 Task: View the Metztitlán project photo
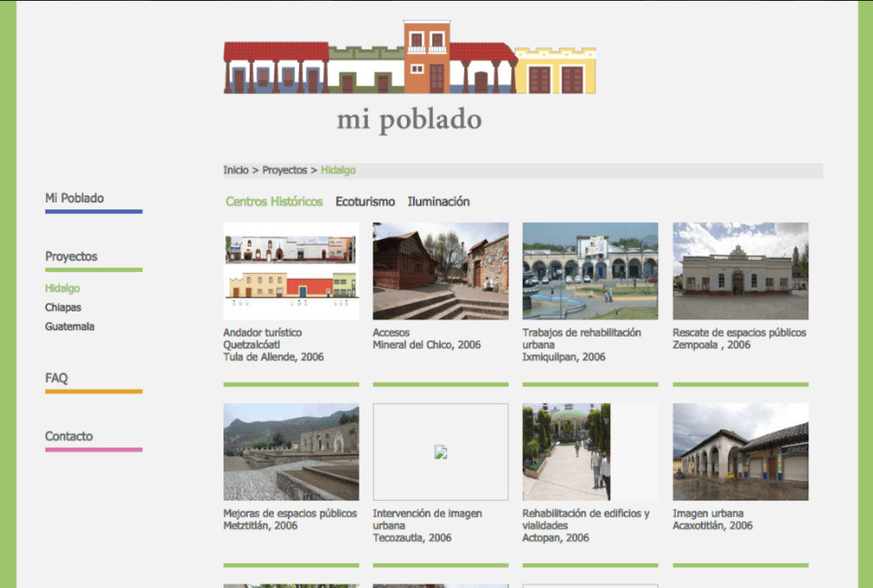pyautogui.click(x=291, y=452)
